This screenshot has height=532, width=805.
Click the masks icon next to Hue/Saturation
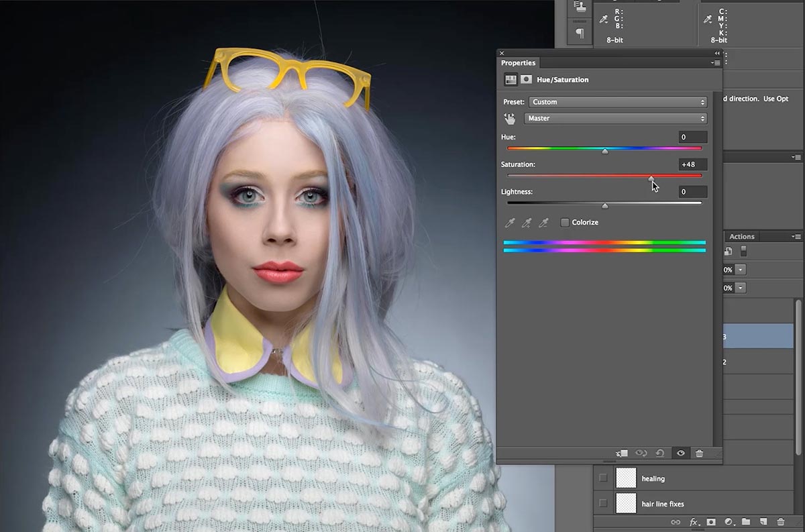click(x=525, y=79)
